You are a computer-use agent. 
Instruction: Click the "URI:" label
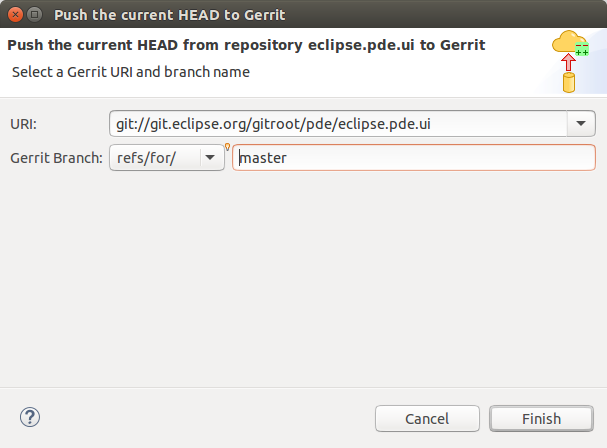click(22, 124)
